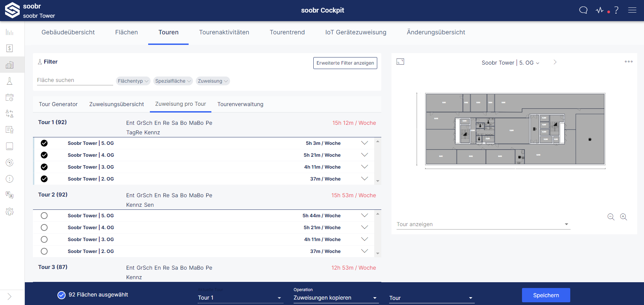Screen dimensions: 644x305
Task: Go to next floor with arrow
Action: (555, 62)
